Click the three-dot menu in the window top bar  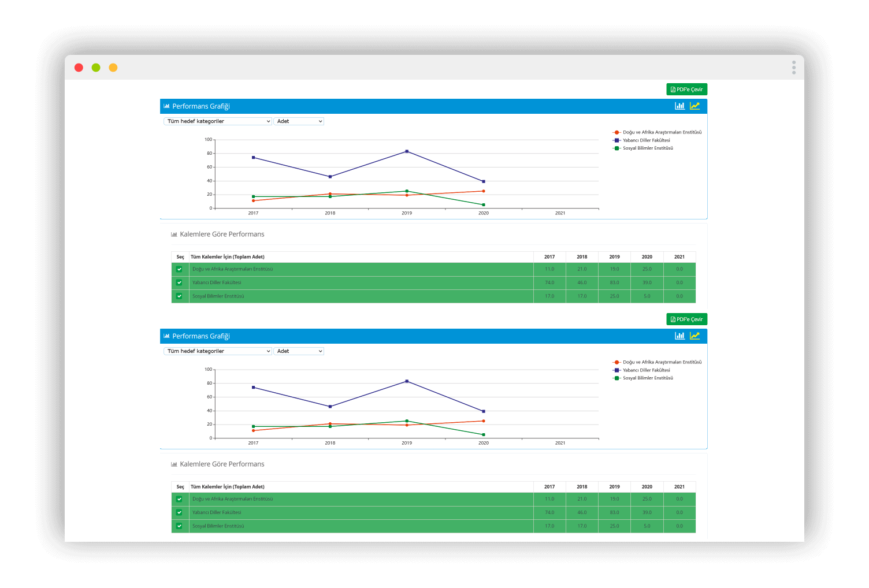pos(794,68)
